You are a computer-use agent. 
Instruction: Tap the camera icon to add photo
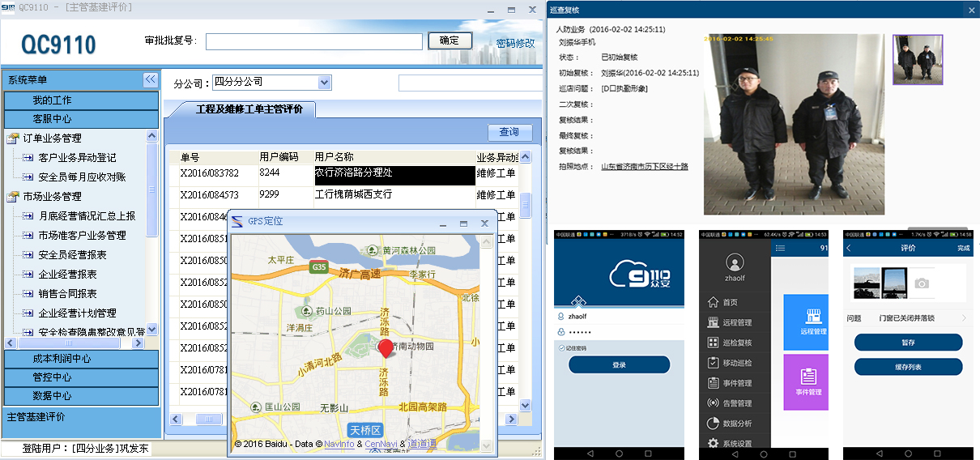pyautogui.click(x=921, y=283)
